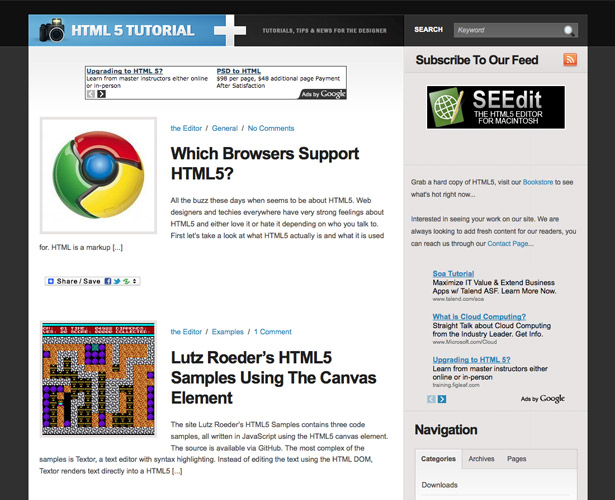The height and width of the screenshot is (500, 615).
Task: Open 'Which Browsers Support HTML5?' article
Action: coord(265,164)
